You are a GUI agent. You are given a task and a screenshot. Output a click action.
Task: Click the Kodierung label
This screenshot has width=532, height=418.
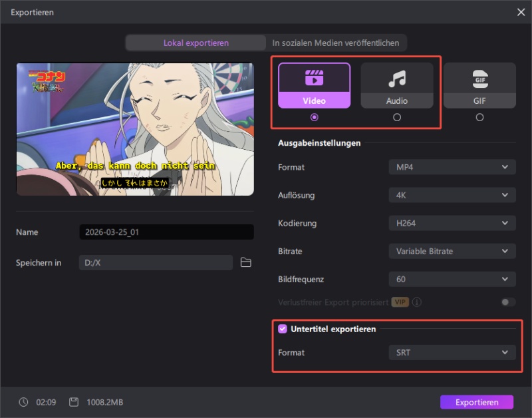coord(297,223)
